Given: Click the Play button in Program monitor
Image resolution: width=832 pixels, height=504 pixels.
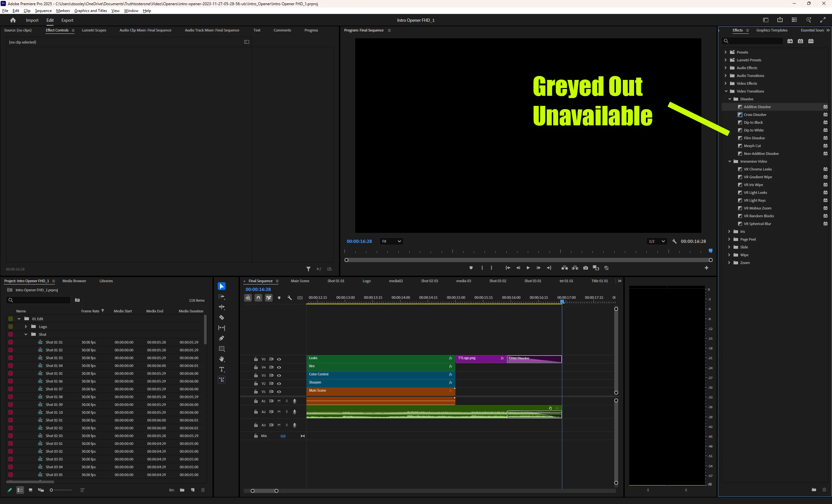Looking at the screenshot, I should tap(528, 268).
